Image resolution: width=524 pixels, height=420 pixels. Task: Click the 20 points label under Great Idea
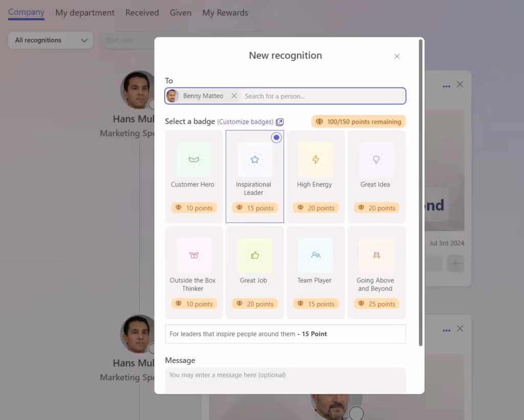(377, 208)
